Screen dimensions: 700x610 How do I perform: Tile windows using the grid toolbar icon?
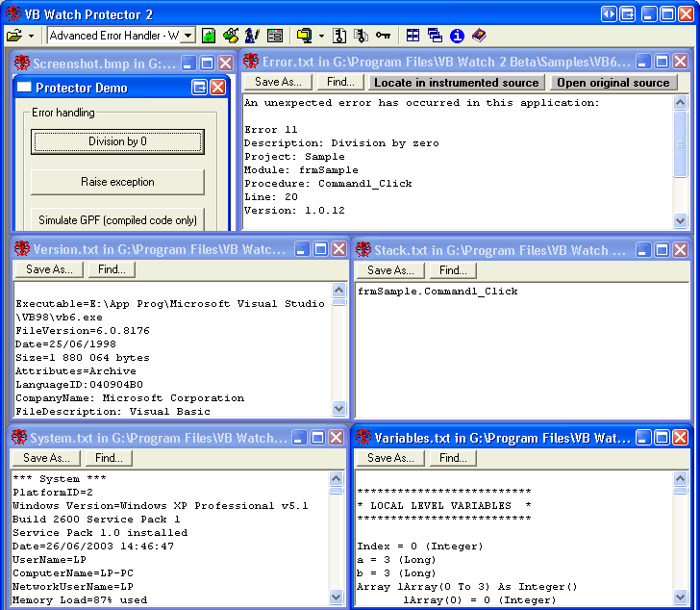tap(412, 36)
